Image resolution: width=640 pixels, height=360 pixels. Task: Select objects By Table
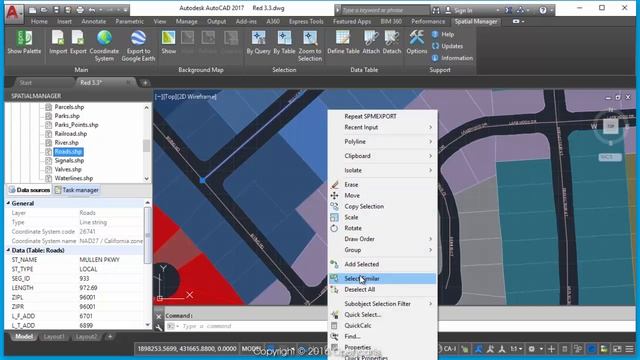[x=284, y=42]
